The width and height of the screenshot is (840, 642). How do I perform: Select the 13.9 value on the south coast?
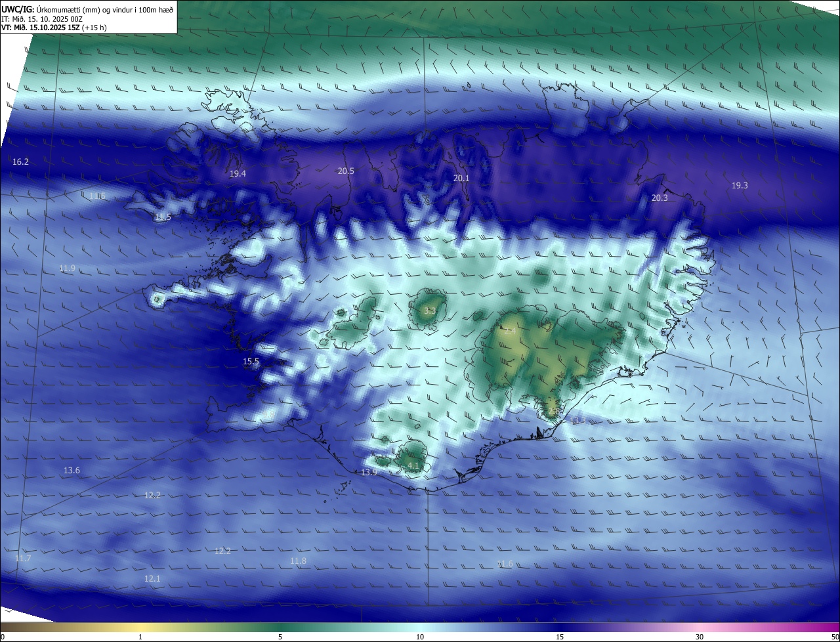(369, 473)
